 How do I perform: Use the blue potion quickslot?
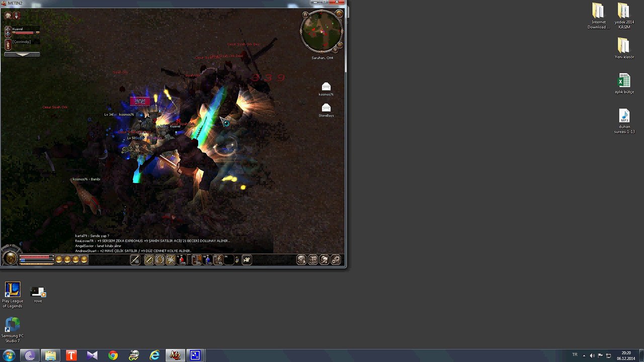pyautogui.click(x=207, y=259)
